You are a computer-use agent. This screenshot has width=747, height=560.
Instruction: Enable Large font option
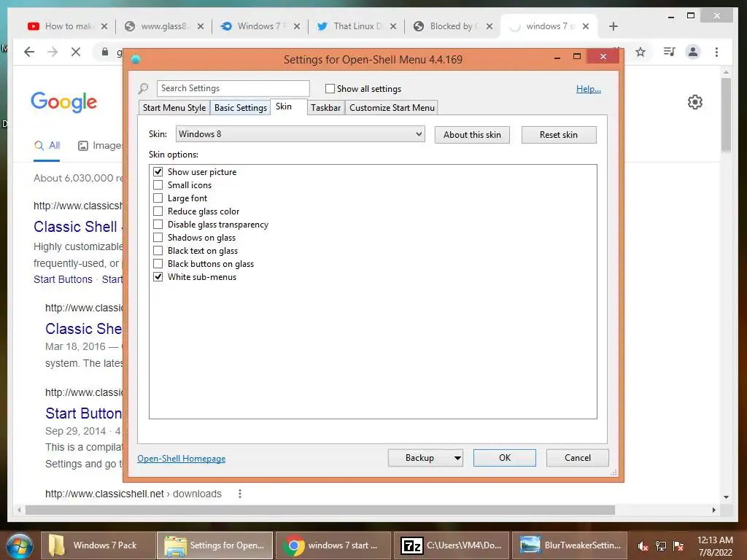(x=158, y=198)
